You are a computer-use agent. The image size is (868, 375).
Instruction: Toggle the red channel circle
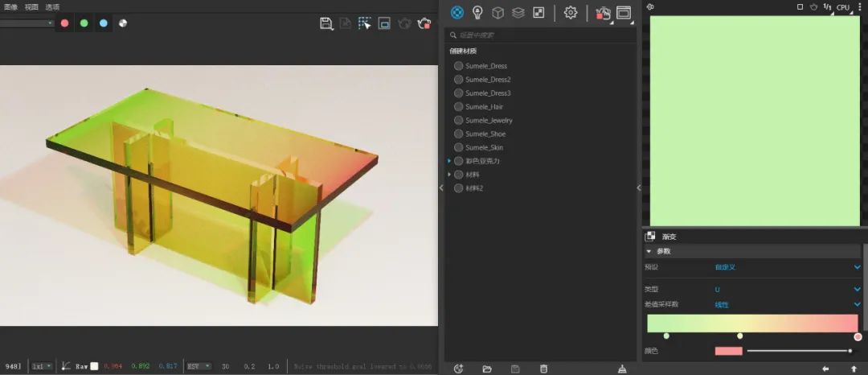point(65,23)
